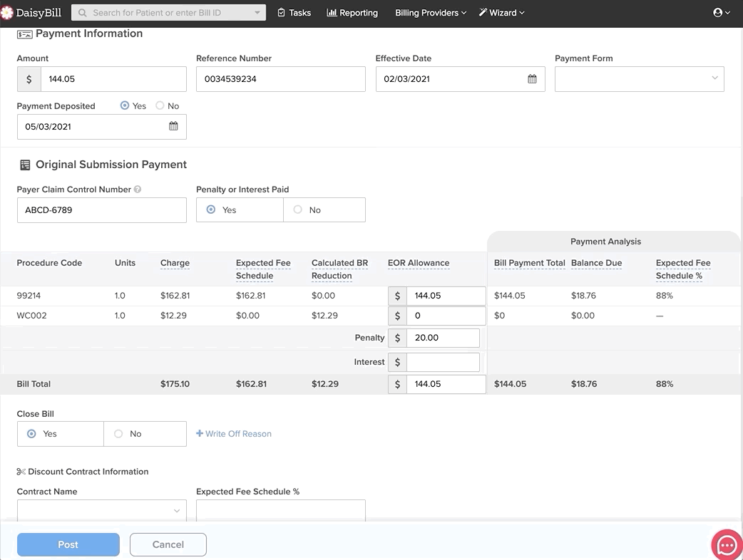Image resolution: width=743 pixels, height=560 pixels.
Task: Click the magnifier icon in the search bar
Action: [83, 13]
